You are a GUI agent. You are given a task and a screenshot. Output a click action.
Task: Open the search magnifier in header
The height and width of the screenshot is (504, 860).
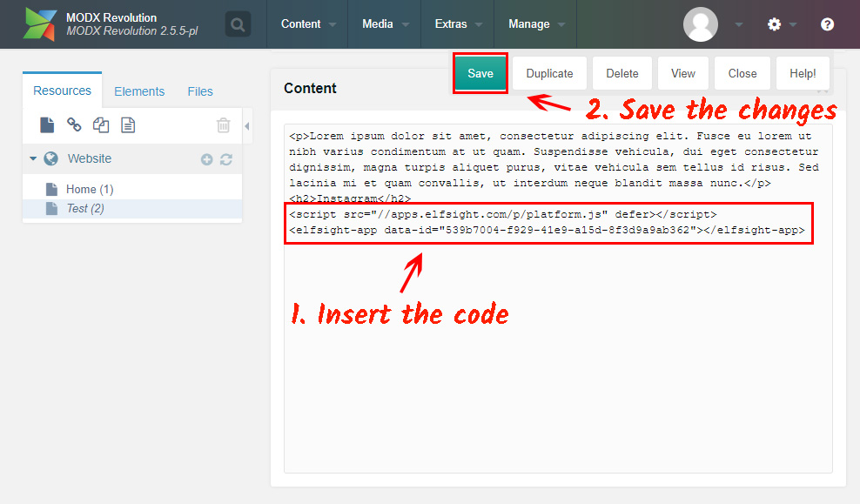[238, 24]
